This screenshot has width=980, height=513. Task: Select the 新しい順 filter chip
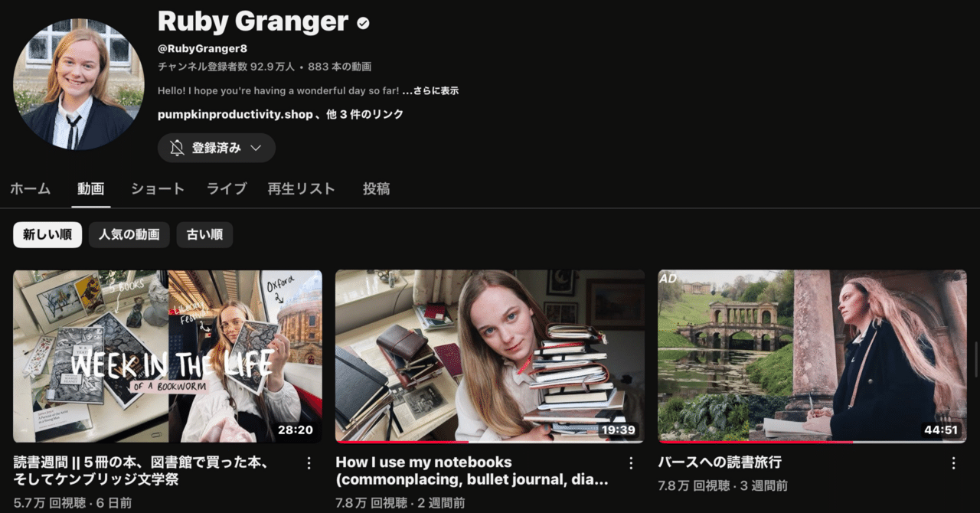pyautogui.click(x=47, y=234)
